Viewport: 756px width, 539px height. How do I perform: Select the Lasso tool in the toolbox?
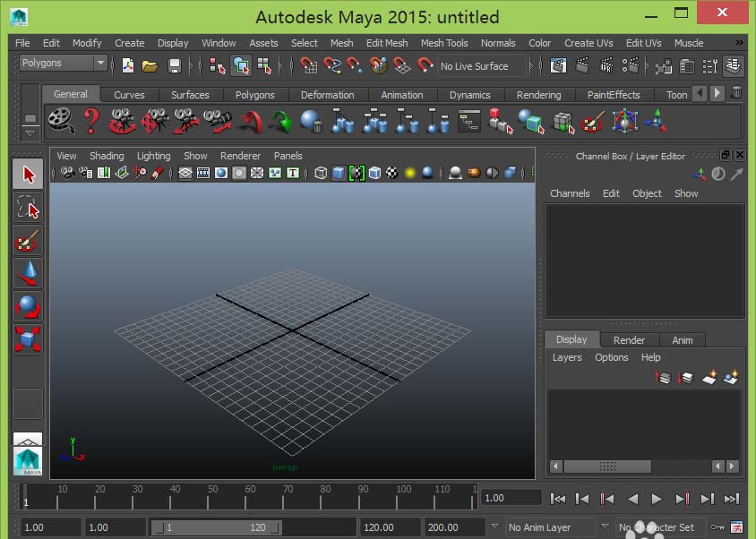tap(29, 207)
